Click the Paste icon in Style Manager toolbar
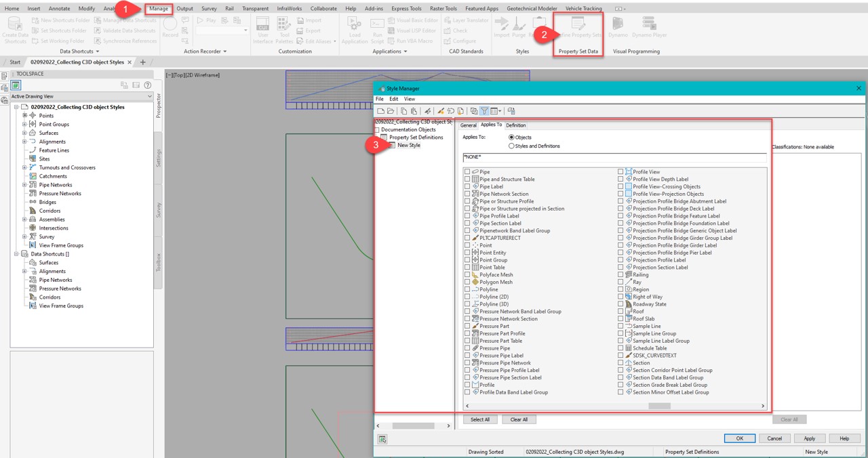This screenshot has height=458, width=868. click(x=414, y=111)
